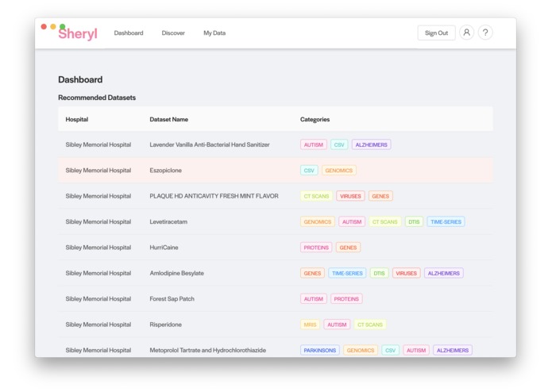The width and height of the screenshot is (552, 392).
Task: Click VIRUSES tag on PLAQUE HD row
Action: point(350,196)
